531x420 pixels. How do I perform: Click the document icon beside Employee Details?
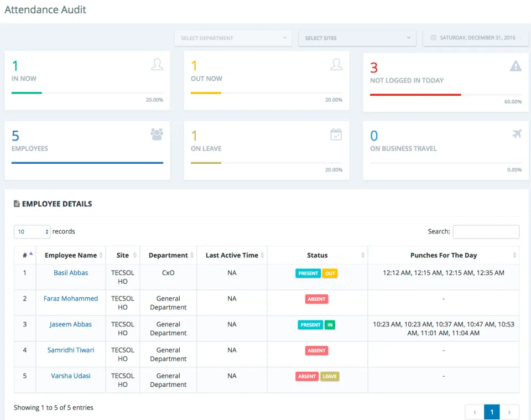click(x=17, y=204)
